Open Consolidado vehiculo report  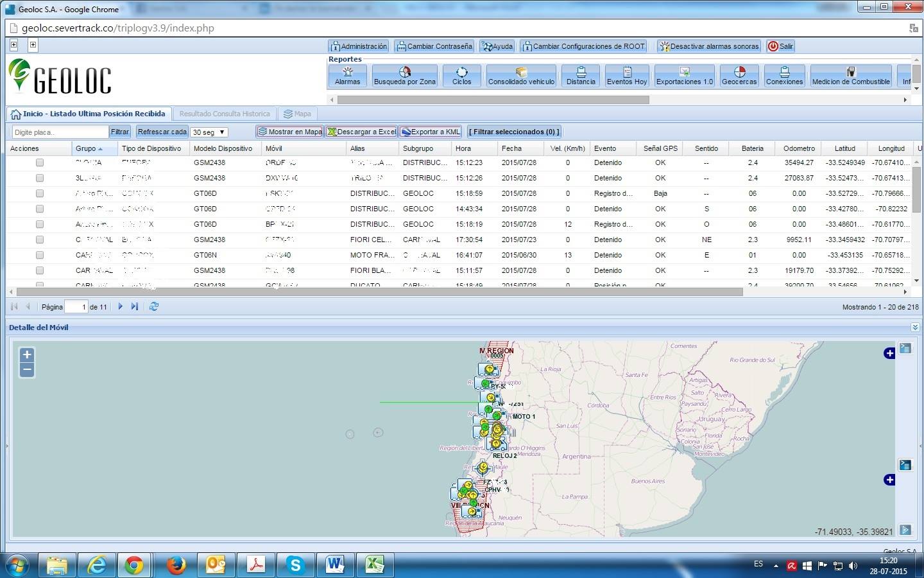[521, 76]
